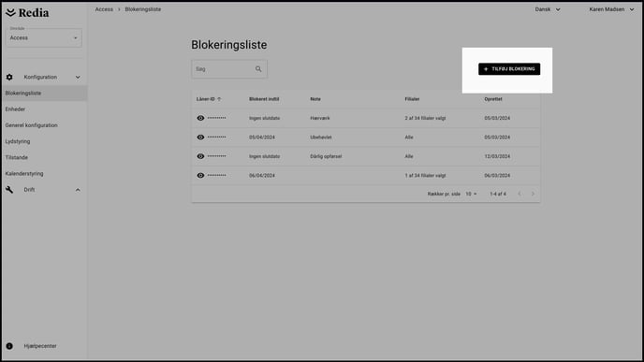644x362 pixels.
Task: Click the '1-4 af 4' pagination text
Action: tap(498, 194)
